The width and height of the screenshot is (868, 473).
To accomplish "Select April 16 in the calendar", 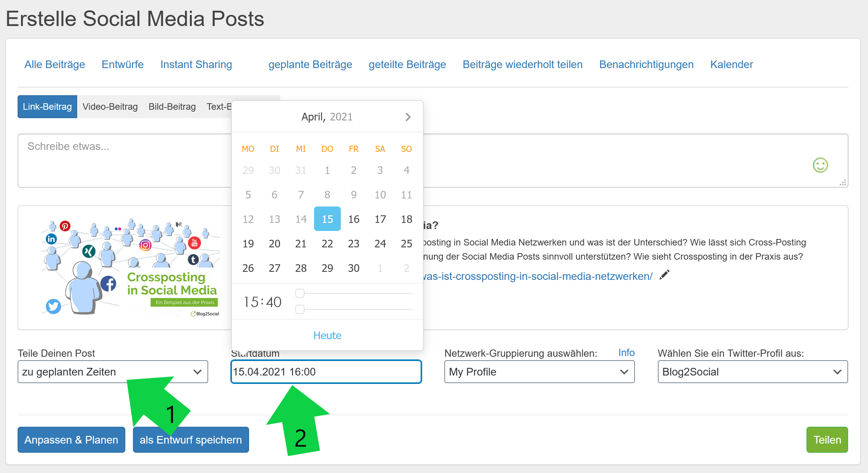I will click(353, 219).
